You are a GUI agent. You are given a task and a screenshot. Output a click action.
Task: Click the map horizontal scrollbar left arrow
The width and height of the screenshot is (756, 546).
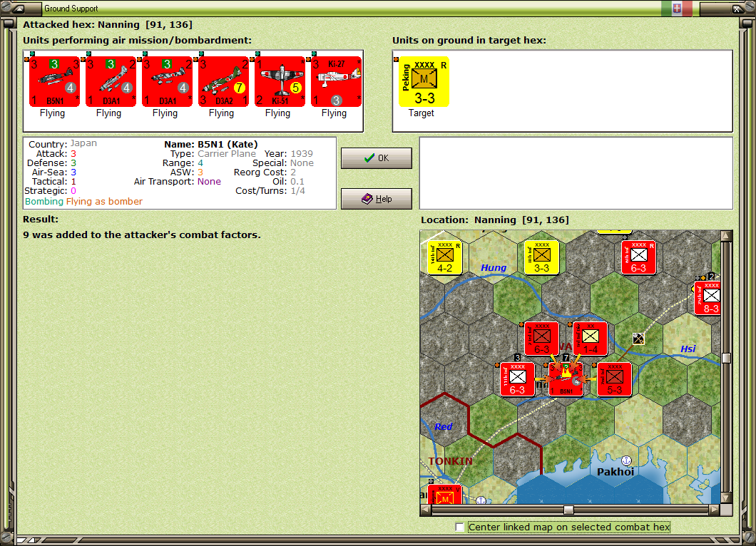(x=426, y=510)
